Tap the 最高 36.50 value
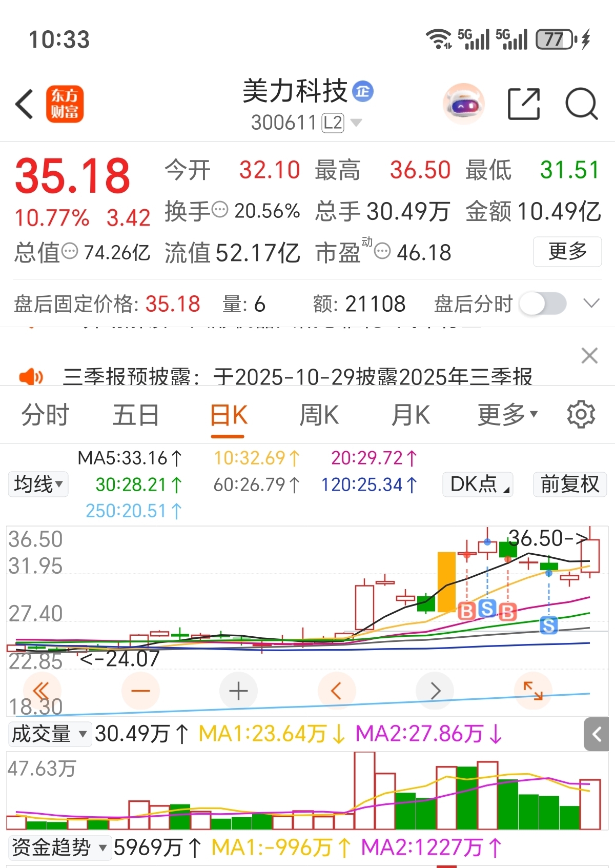The height and width of the screenshot is (868, 615). click(x=420, y=170)
